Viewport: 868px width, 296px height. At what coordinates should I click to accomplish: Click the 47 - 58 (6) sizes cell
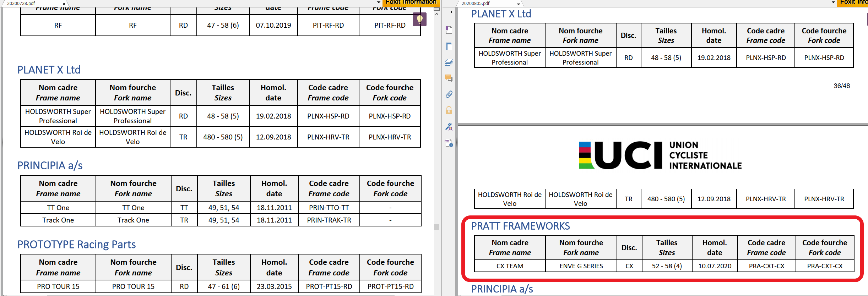coord(223,25)
